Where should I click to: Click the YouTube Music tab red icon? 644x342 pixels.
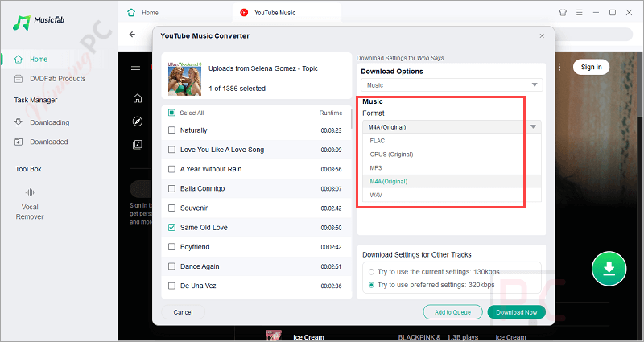pos(244,13)
